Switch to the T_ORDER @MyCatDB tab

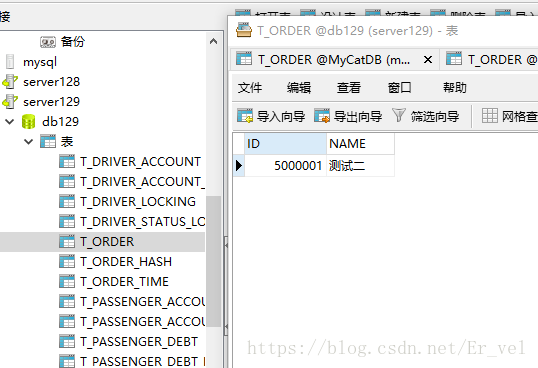(335, 60)
